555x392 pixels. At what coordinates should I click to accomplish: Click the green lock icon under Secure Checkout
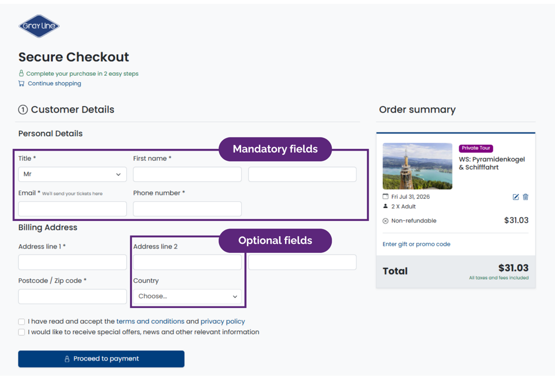tap(21, 73)
